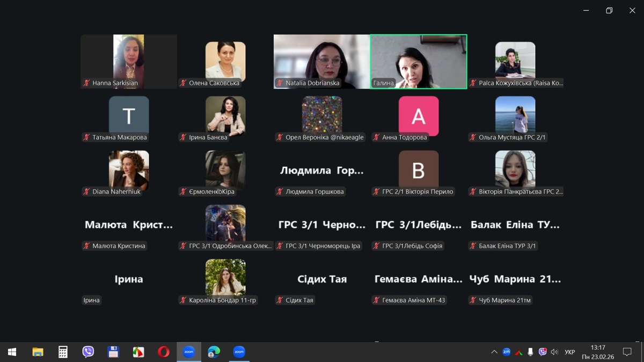This screenshot has width=644, height=362.
Task: Click muted mic icon beside Natalia Dobrianska
Action: tap(280, 83)
